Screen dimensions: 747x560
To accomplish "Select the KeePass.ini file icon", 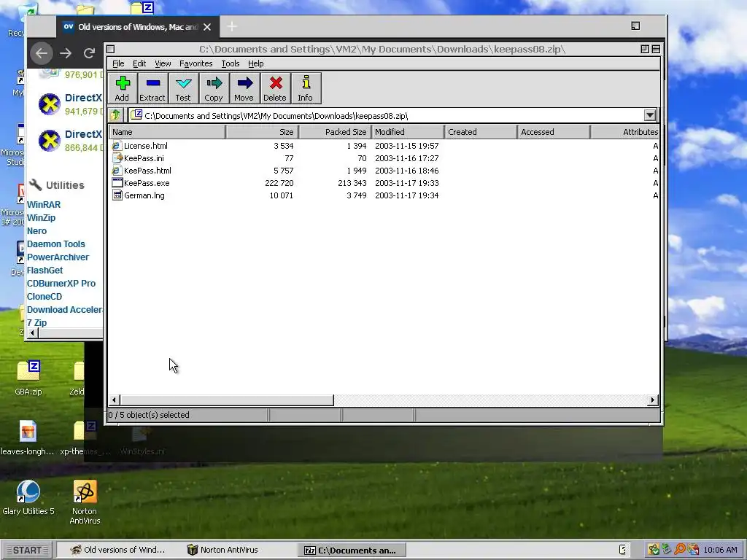I will (117, 158).
